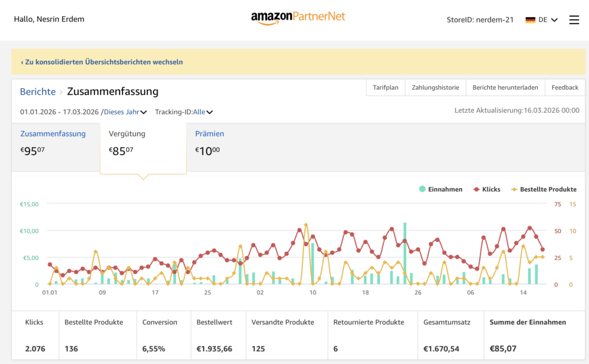Click the Amazon PartnerNet logo

[x=298, y=17]
